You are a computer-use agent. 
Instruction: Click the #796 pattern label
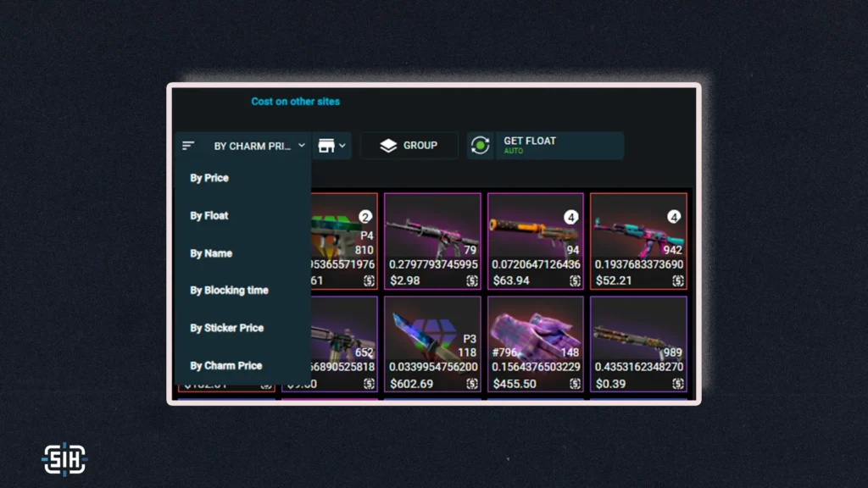505,352
